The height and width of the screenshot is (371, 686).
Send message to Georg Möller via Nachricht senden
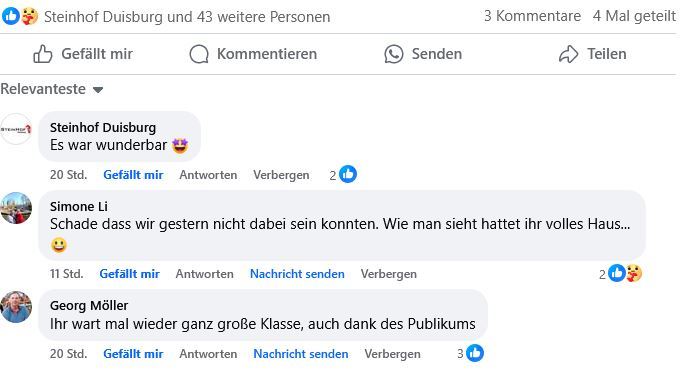(301, 354)
